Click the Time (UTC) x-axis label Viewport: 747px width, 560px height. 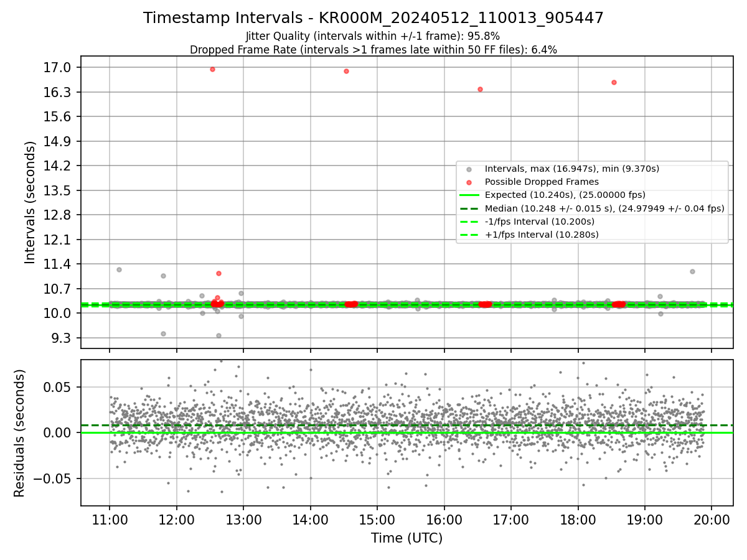coord(406,538)
